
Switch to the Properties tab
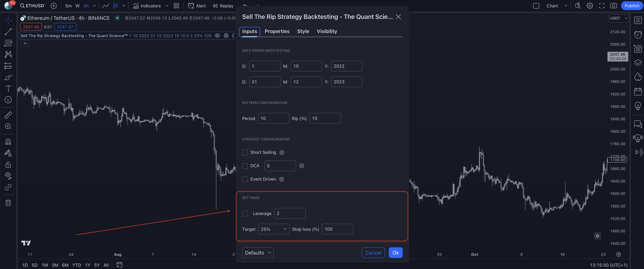coord(277,31)
